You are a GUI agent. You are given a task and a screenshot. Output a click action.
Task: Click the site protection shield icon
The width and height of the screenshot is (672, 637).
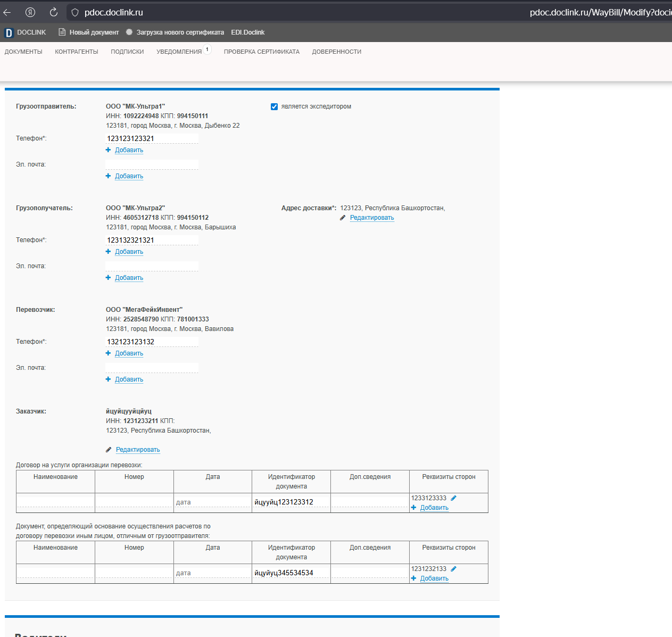[x=75, y=12]
